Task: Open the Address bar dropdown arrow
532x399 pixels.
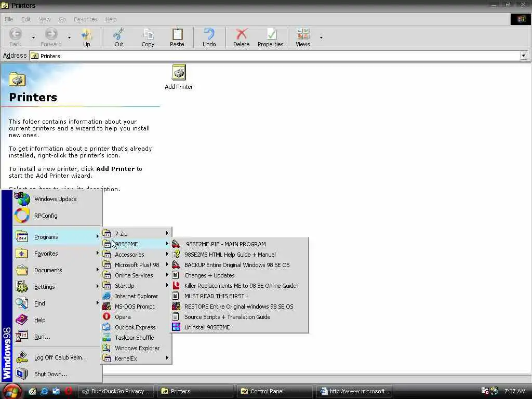Action: tap(524, 55)
